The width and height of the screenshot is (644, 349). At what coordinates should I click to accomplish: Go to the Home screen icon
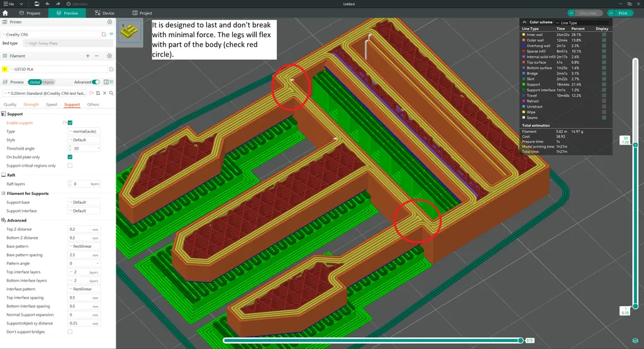[x=5, y=13]
